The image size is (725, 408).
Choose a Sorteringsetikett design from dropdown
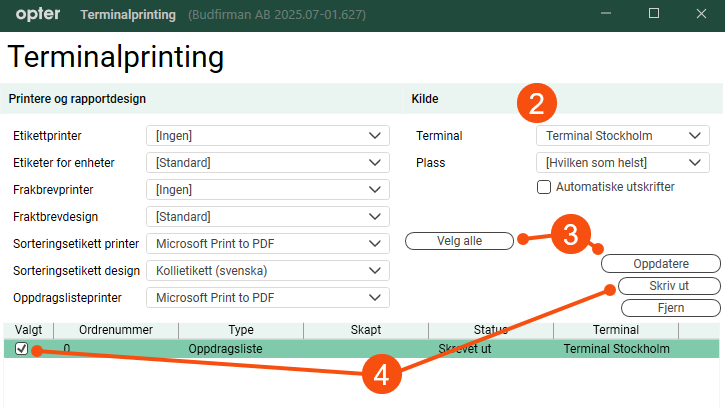[267, 270]
